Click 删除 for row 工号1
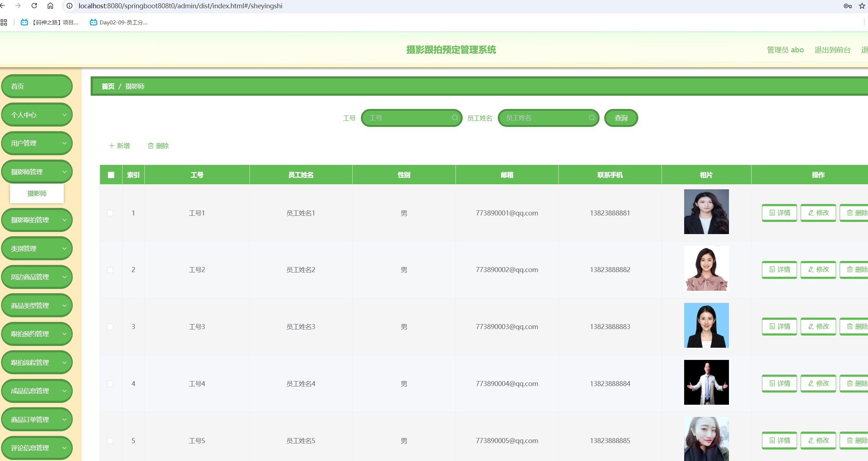This screenshot has height=461, width=868. (x=855, y=213)
